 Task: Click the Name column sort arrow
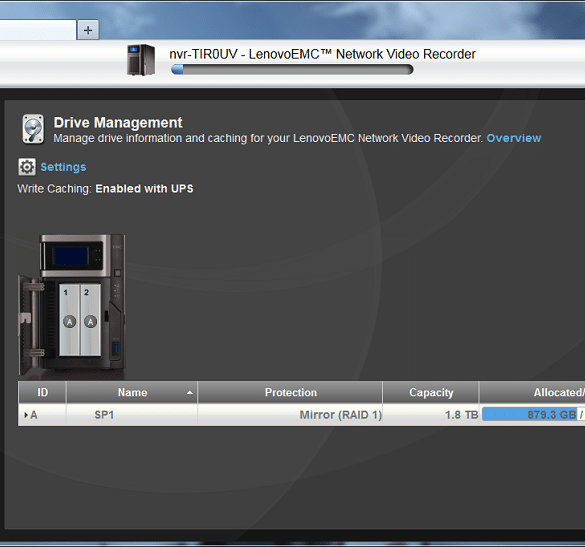tap(190, 393)
